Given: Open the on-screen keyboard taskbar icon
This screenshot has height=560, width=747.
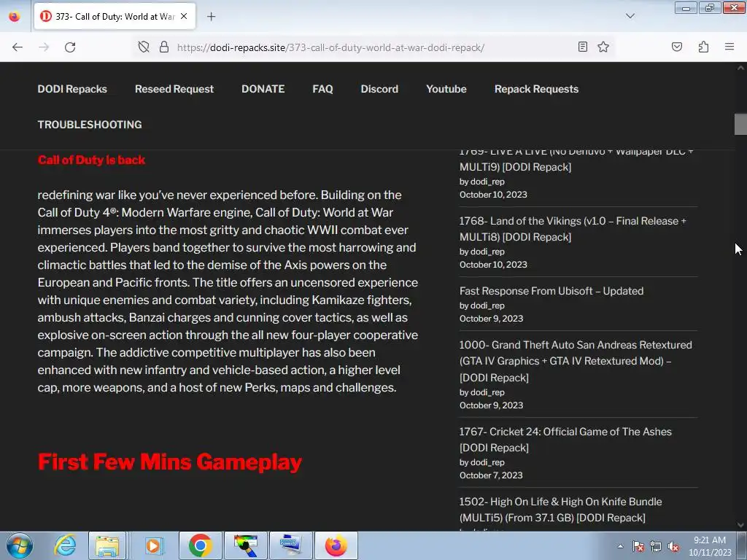Looking at the screenshot, I should (x=291, y=545).
